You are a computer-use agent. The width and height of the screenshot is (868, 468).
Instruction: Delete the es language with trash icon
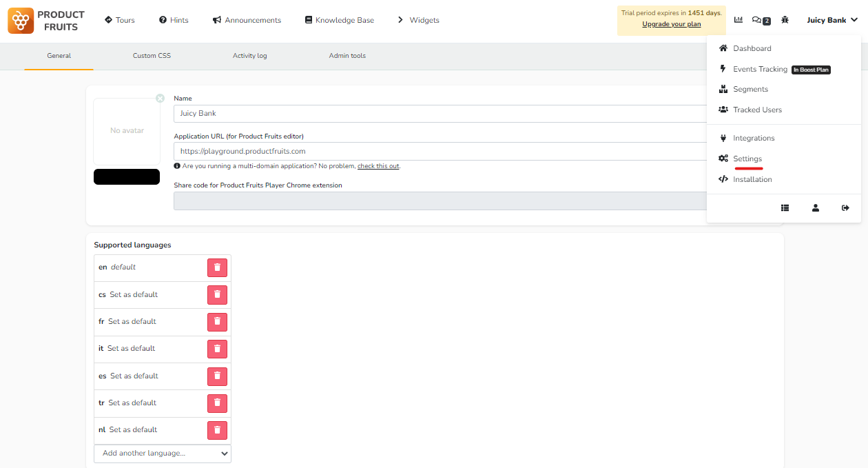coord(217,376)
